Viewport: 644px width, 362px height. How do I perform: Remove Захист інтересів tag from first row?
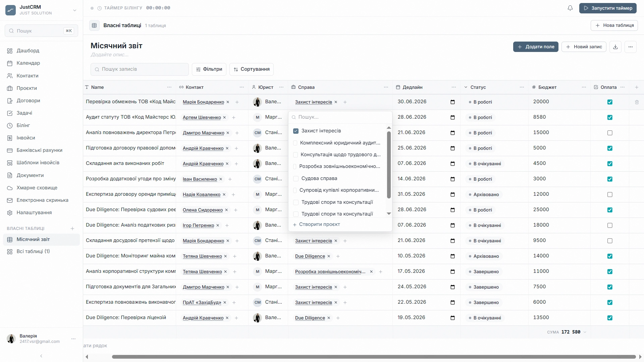(336, 102)
